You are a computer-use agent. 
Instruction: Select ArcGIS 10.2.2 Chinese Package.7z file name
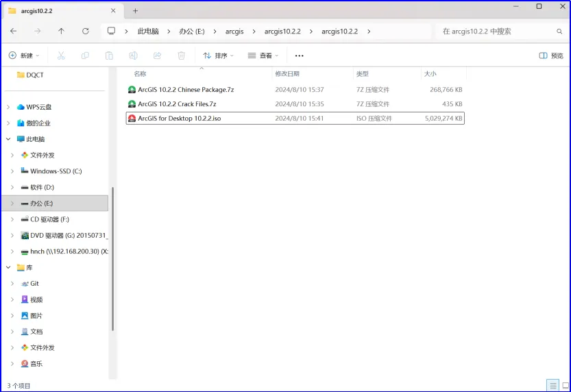tap(186, 90)
